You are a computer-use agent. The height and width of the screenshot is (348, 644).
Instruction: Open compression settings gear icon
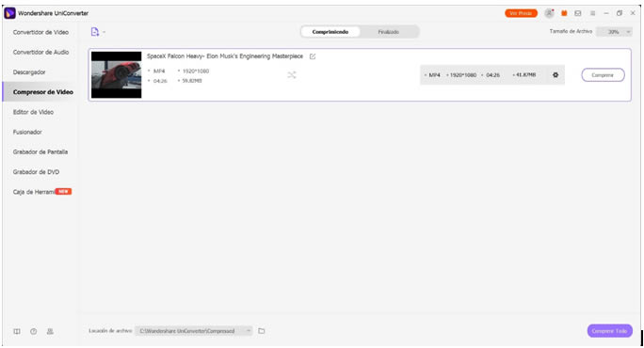(x=555, y=75)
